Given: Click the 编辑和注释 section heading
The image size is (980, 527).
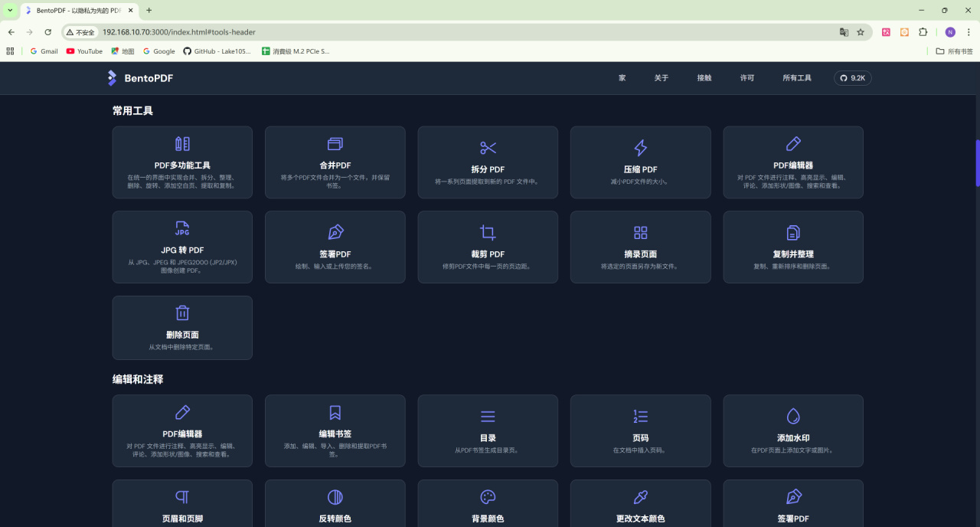Looking at the screenshot, I should click(x=138, y=379).
